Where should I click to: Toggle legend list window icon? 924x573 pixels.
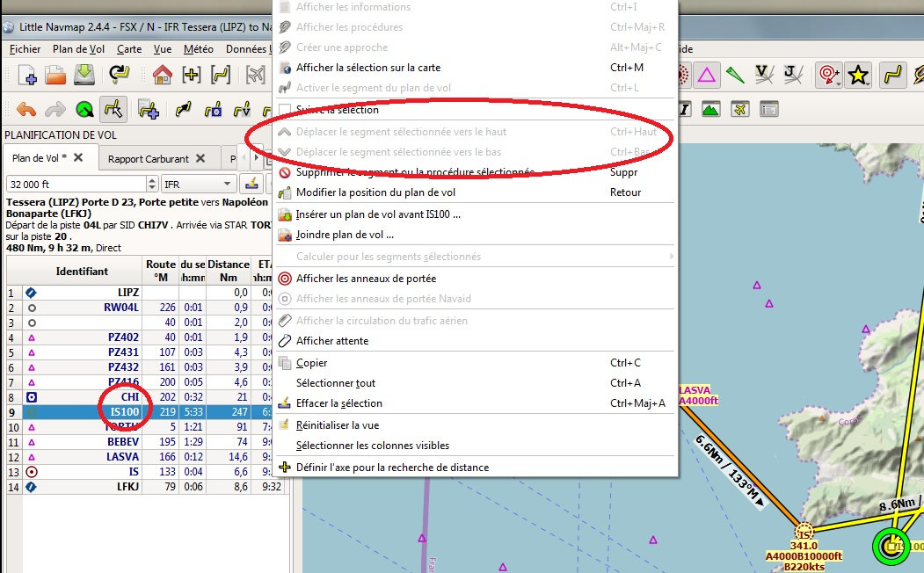768,109
